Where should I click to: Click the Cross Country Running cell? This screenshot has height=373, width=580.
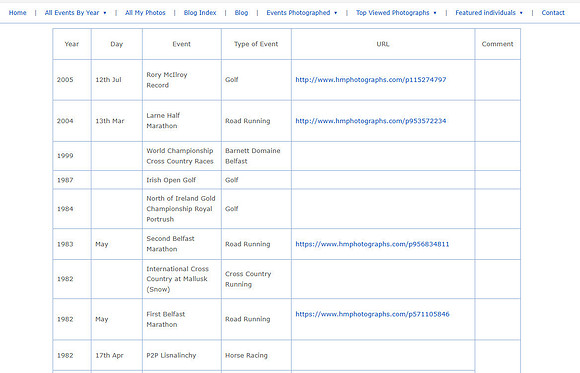256,279
